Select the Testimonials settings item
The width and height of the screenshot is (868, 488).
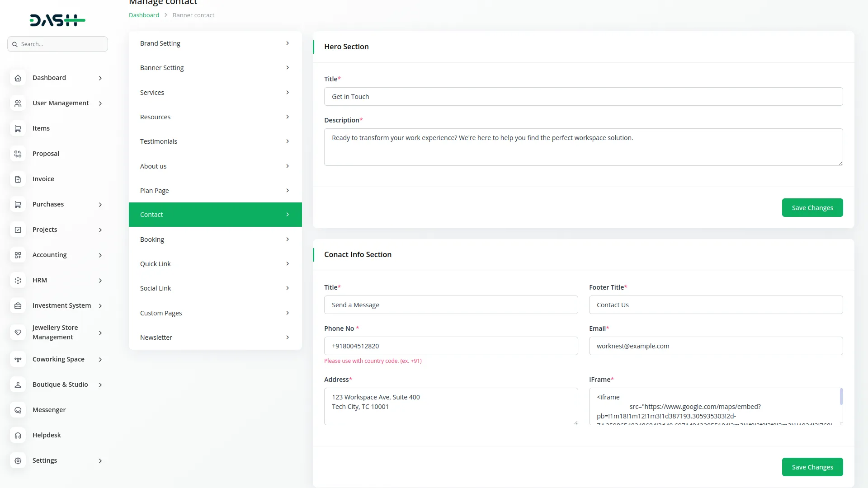pos(215,141)
